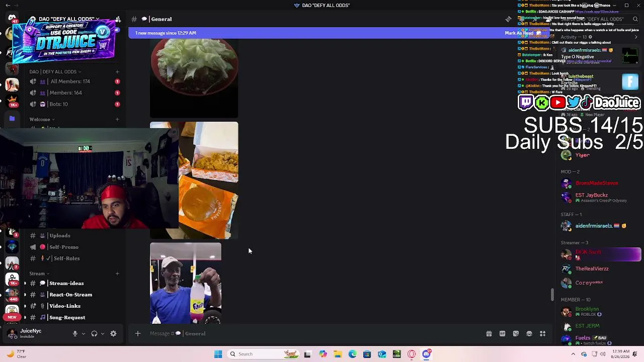Jump to the 1 new message notice
Image resolution: width=644 pixels, height=362 pixels.
point(166,33)
